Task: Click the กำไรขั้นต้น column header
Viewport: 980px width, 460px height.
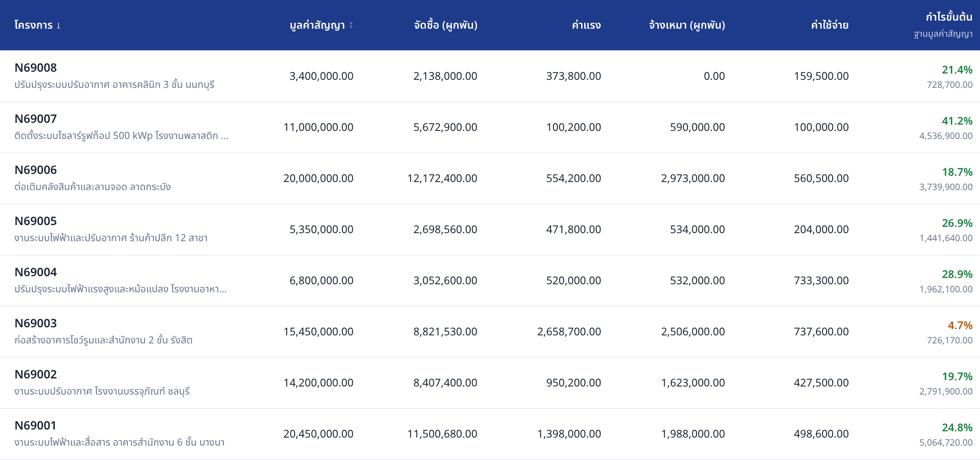Action: (x=949, y=17)
